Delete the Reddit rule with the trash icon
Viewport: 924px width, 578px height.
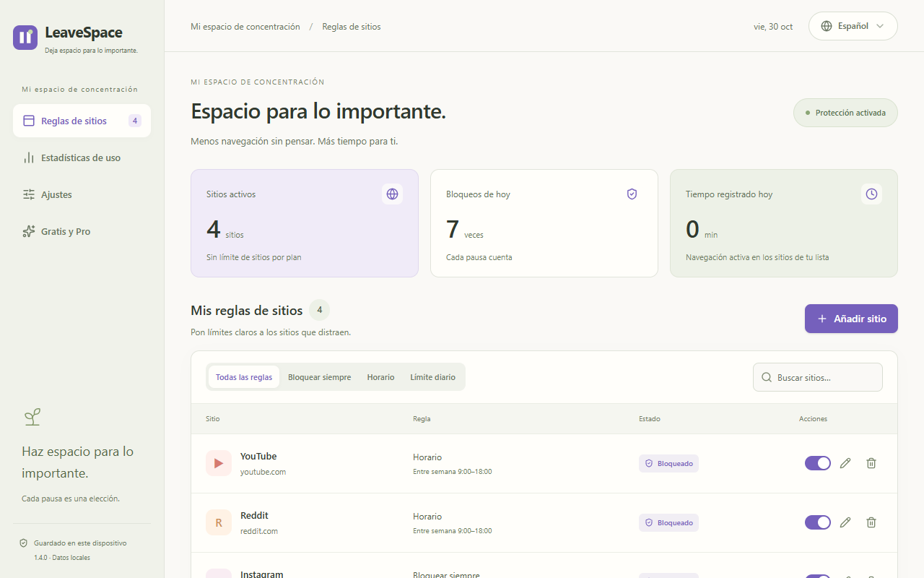point(871,522)
